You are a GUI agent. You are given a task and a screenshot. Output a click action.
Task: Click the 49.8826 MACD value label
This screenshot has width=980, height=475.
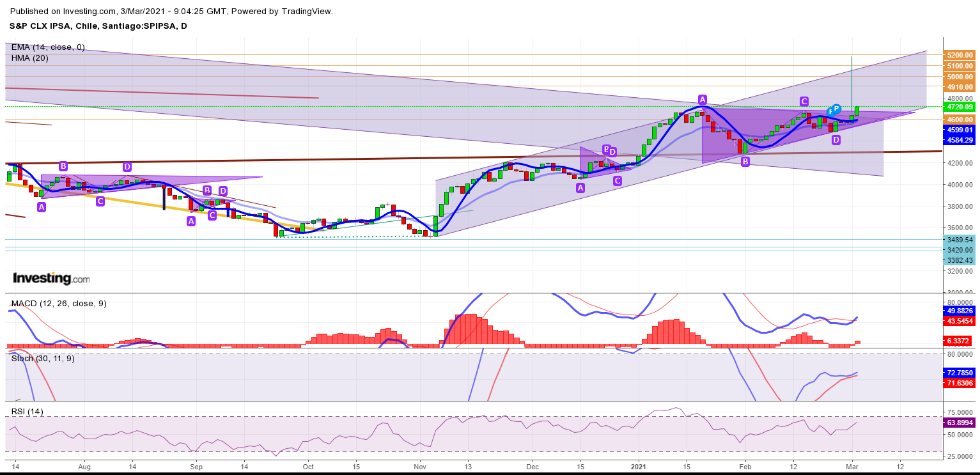tap(960, 310)
